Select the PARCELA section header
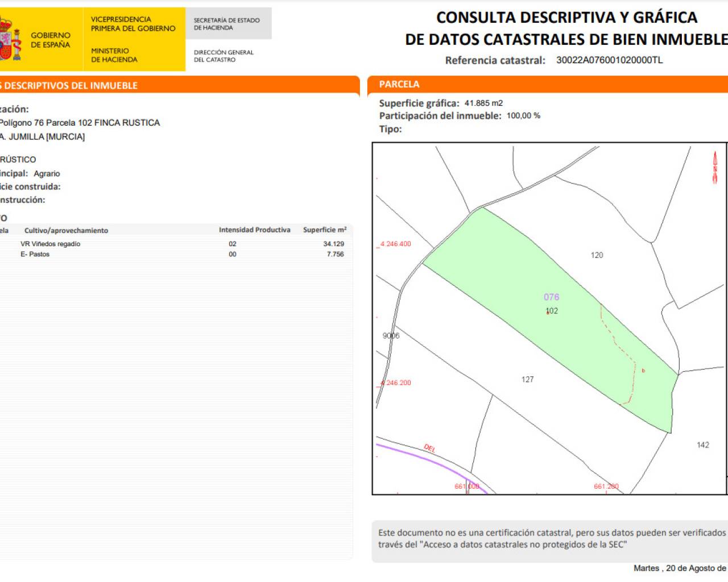This screenshot has height=582, width=728. point(399,84)
